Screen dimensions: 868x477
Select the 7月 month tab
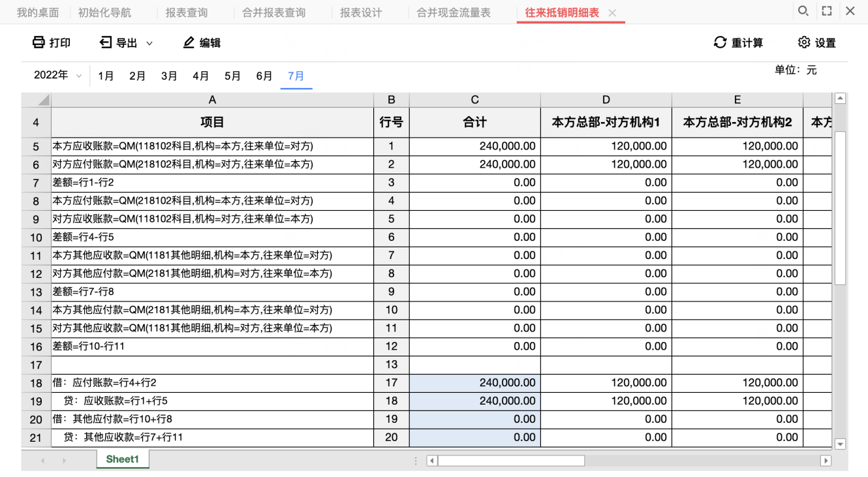tap(296, 76)
